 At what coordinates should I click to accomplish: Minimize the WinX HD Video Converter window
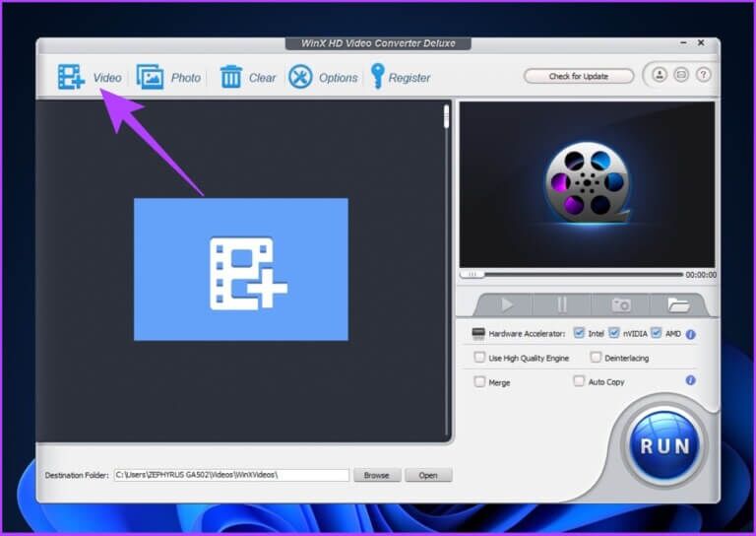pos(683,43)
